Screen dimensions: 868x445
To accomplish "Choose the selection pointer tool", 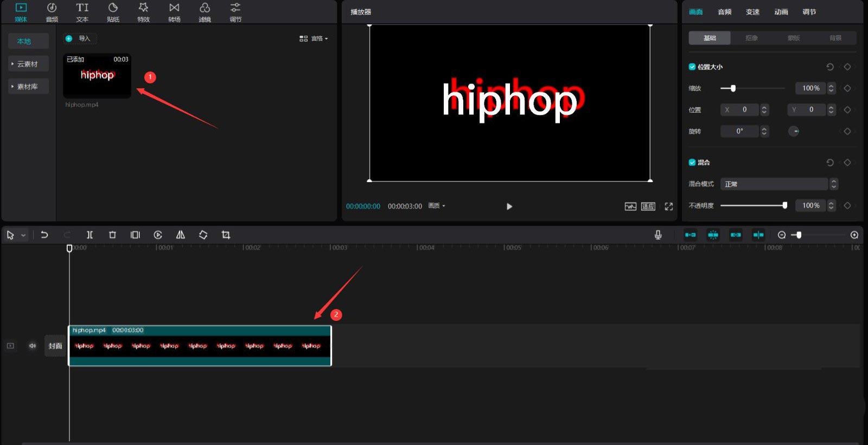I will point(10,235).
